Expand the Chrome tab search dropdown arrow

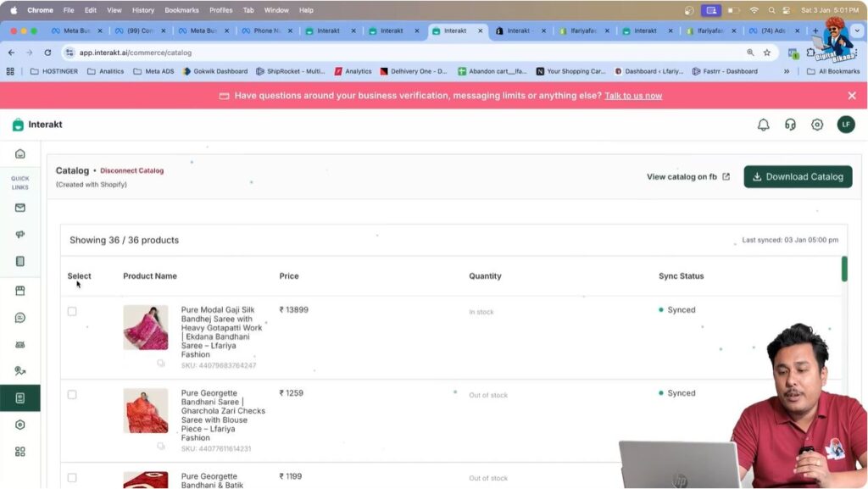click(857, 31)
